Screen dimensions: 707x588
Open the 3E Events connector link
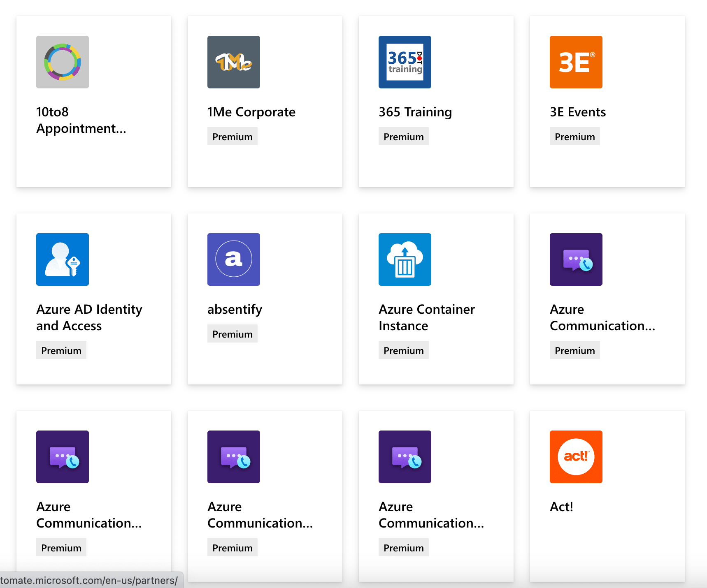[x=577, y=111]
